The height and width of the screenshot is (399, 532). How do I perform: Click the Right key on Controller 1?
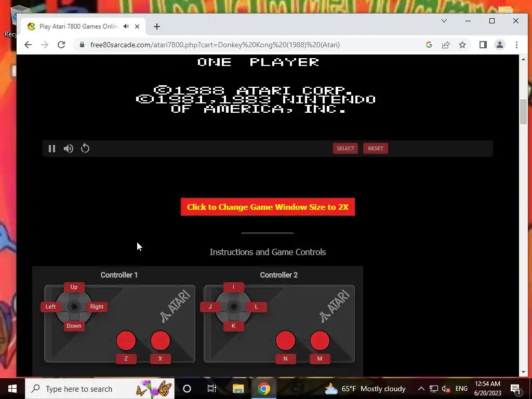click(x=97, y=307)
